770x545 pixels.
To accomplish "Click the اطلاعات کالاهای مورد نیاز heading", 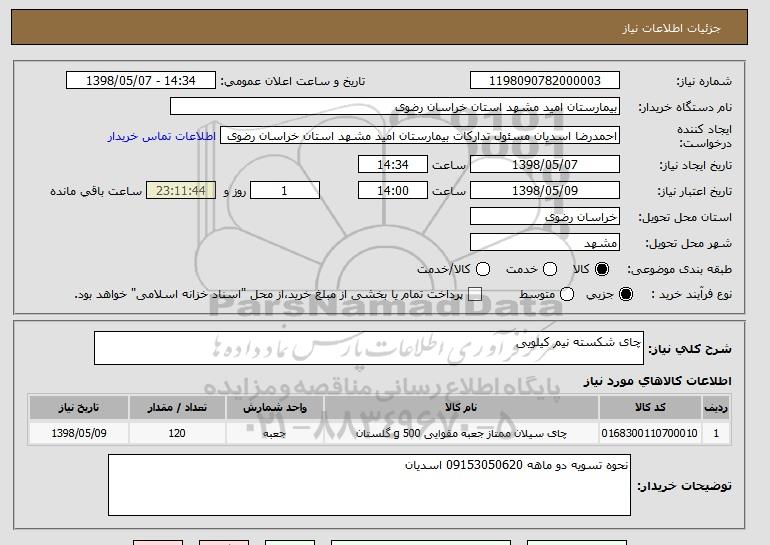I will tap(658, 381).
